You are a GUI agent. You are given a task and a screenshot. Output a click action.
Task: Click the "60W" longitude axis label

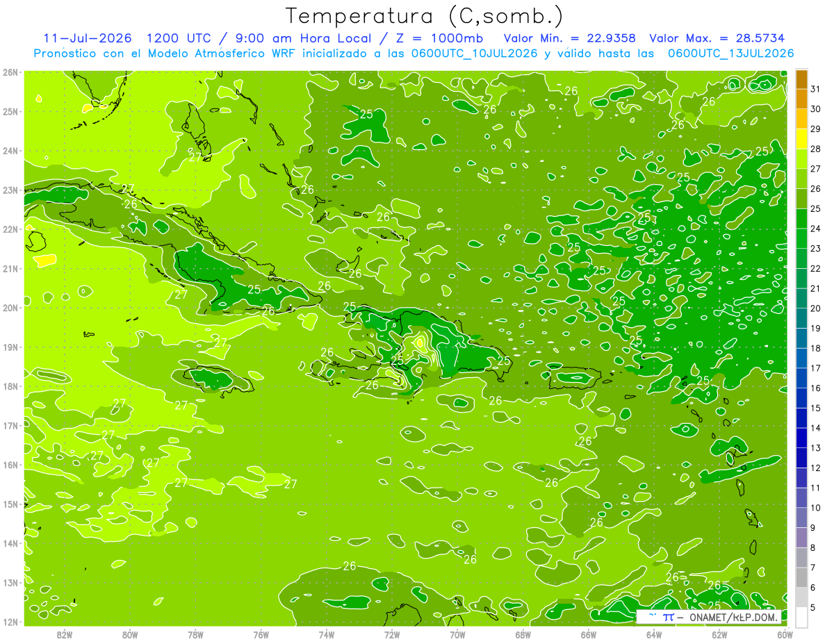pyautogui.click(x=785, y=634)
